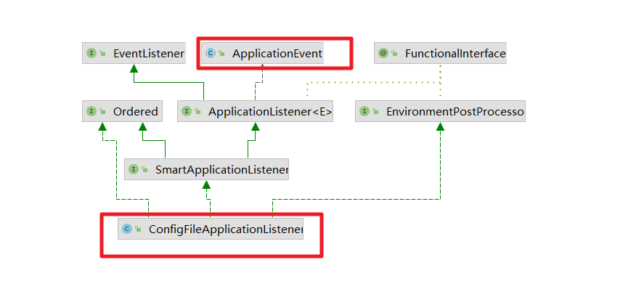The image size is (644, 305).
Task: Click interface icon beside SmartApplicationListener
Action: coord(134,169)
